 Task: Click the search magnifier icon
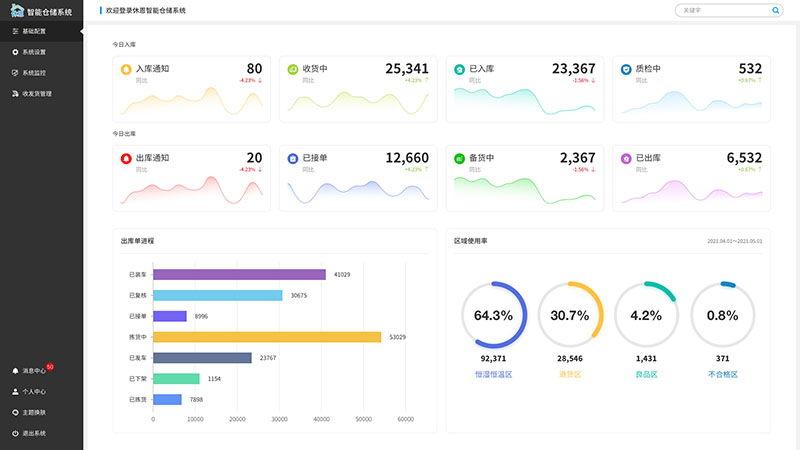pyautogui.click(x=776, y=10)
